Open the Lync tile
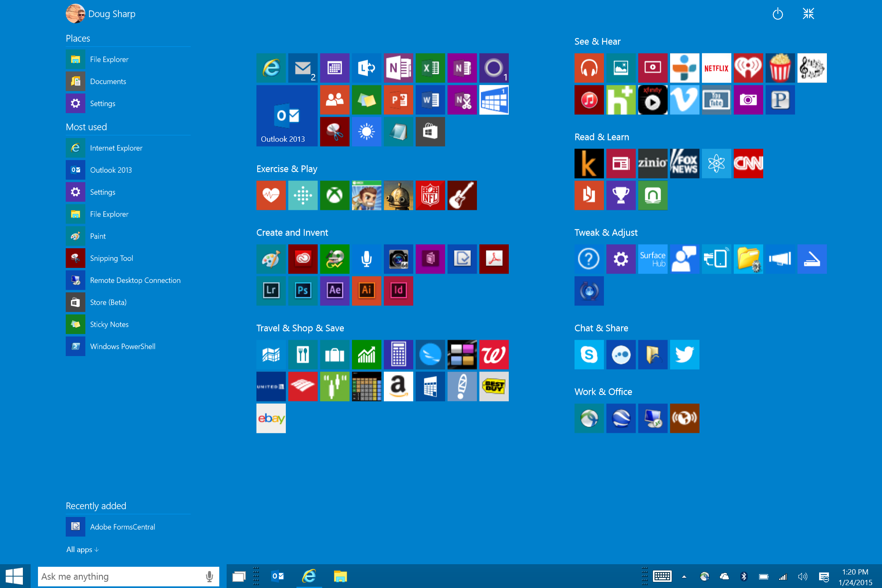The height and width of the screenshot is (588, 882). coord(366,68)
